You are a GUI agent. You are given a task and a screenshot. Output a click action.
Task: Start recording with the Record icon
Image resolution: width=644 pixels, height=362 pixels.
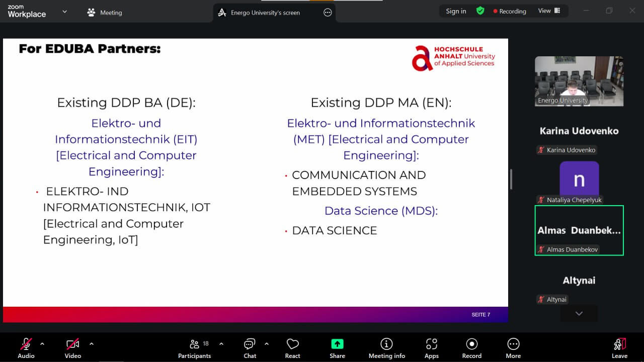[471, 348]
